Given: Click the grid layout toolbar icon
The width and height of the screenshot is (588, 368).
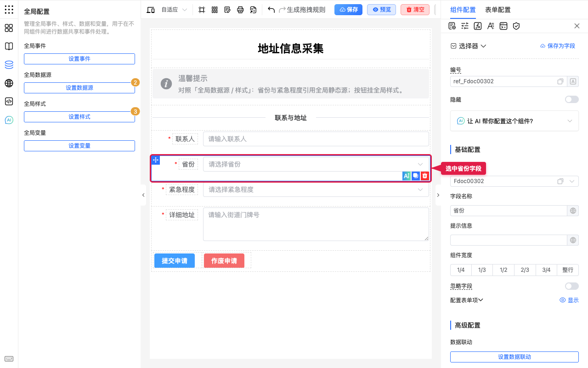Looking at the screenshot, I should coord(215,10).
